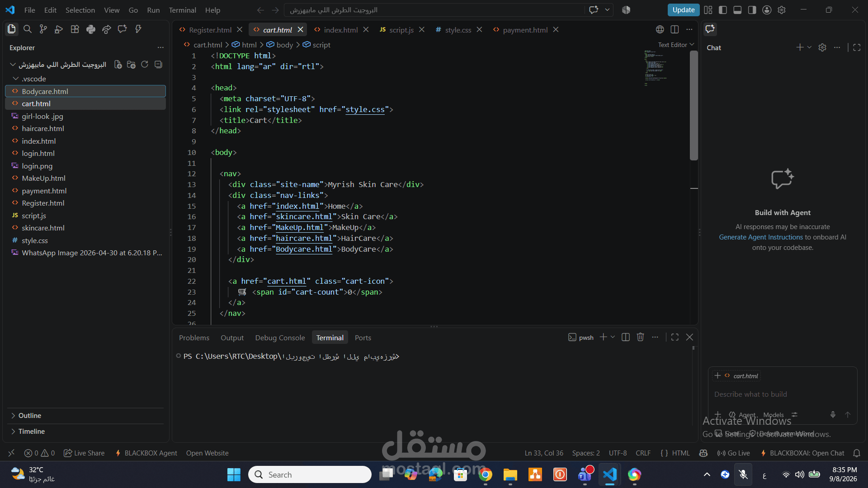This screenshot has width=868, height=488.
Task: Collapse all folders in Explorer
Action: [158, 65]
